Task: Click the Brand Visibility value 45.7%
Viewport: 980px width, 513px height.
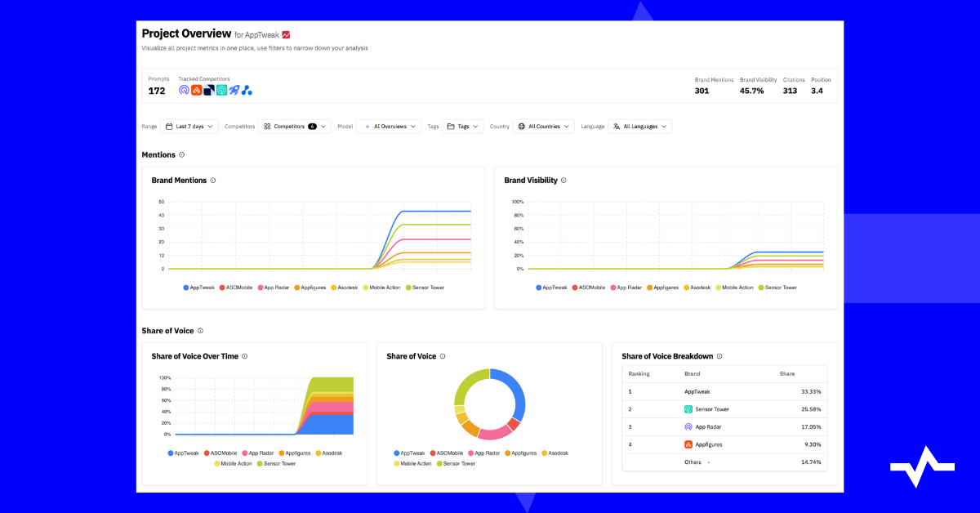Action: (x=752, y=91)
